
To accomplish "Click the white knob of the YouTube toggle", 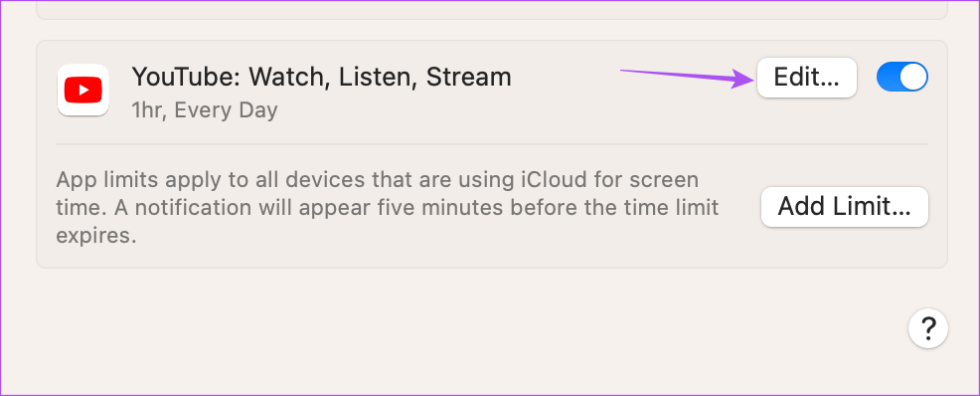I will tap(913, 77).
